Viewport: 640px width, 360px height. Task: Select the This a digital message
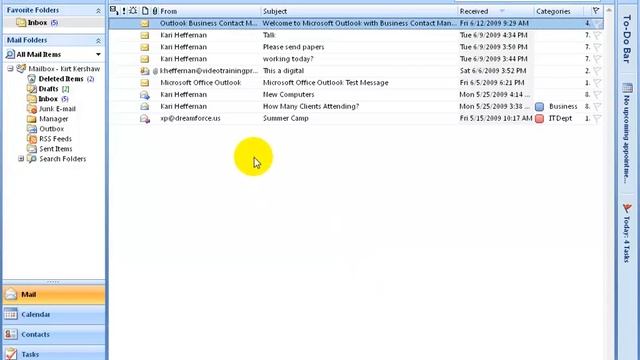(356, 71)
